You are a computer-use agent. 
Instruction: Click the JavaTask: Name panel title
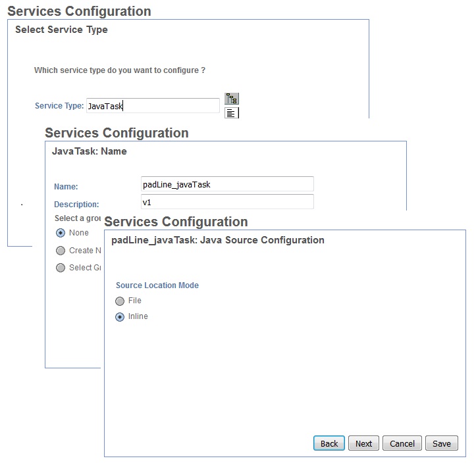point(90,151)
